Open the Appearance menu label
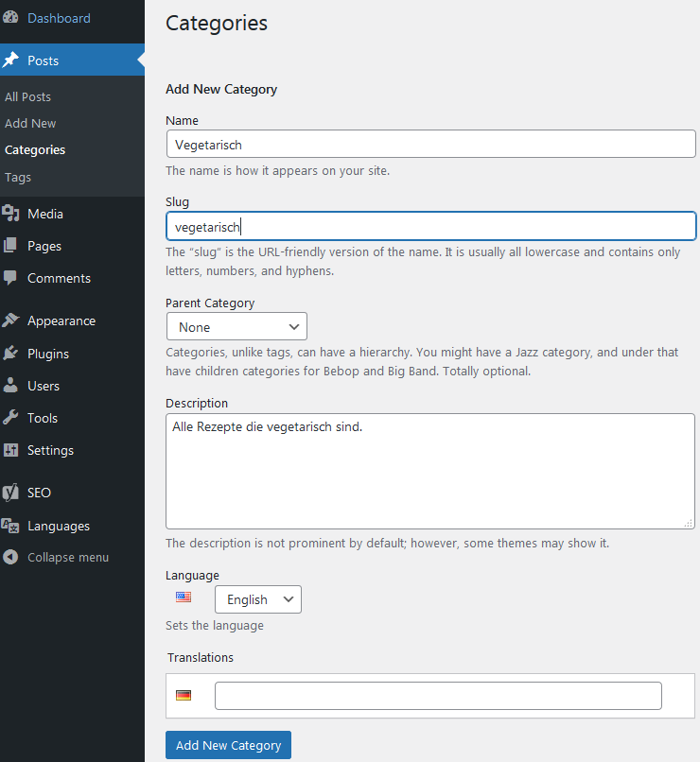 tap(61, 320)
